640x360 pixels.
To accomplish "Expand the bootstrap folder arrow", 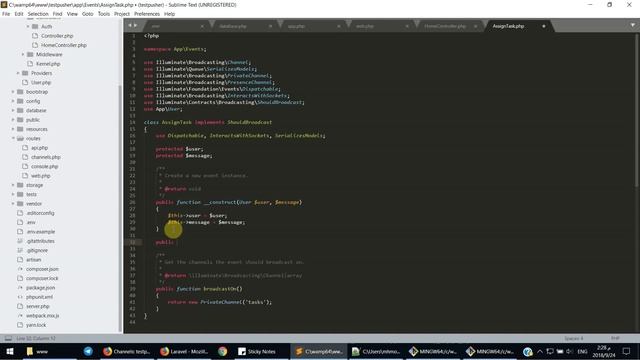I will pos(13,92).
